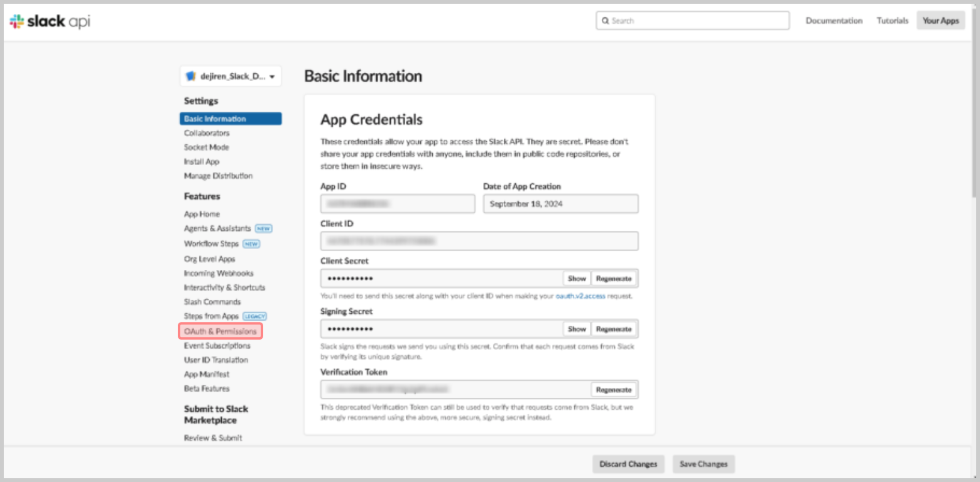Regenerate the Verification Token
The height and width of the screenshot is (482, 980).
coord(614,390)
